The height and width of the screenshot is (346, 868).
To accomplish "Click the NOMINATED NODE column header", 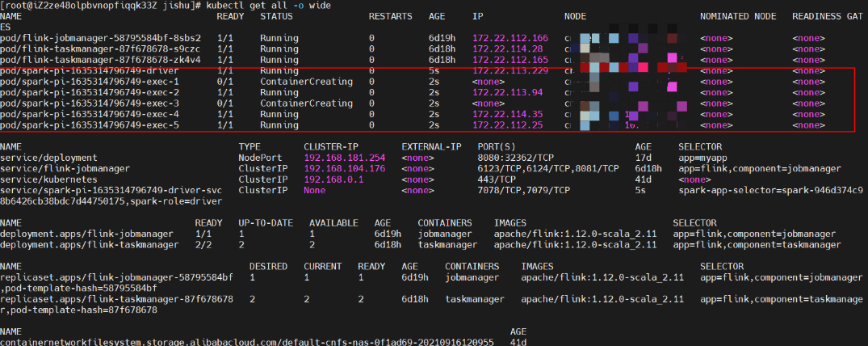I will [x=738, y=17].
